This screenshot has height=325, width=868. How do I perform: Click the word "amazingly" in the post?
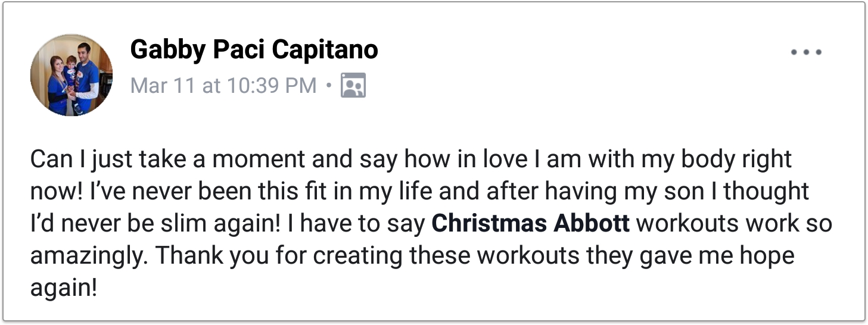(89, 256)
